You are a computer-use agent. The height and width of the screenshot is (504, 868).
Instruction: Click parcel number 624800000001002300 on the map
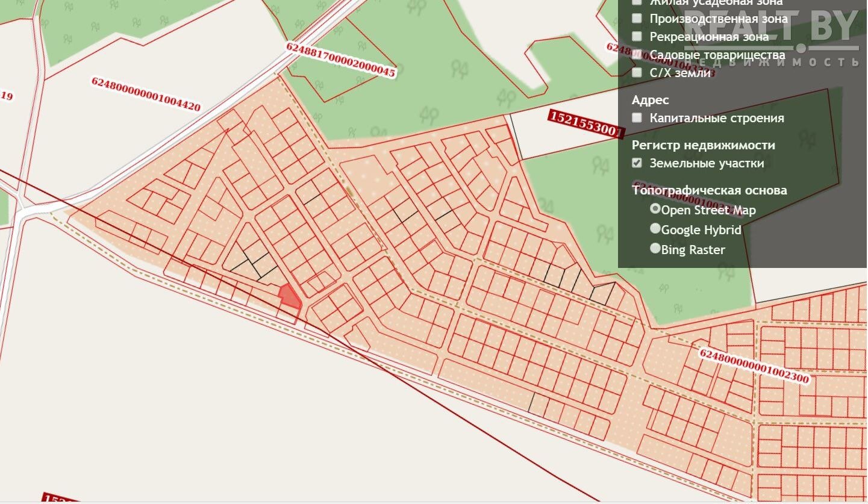click(753, 366)
